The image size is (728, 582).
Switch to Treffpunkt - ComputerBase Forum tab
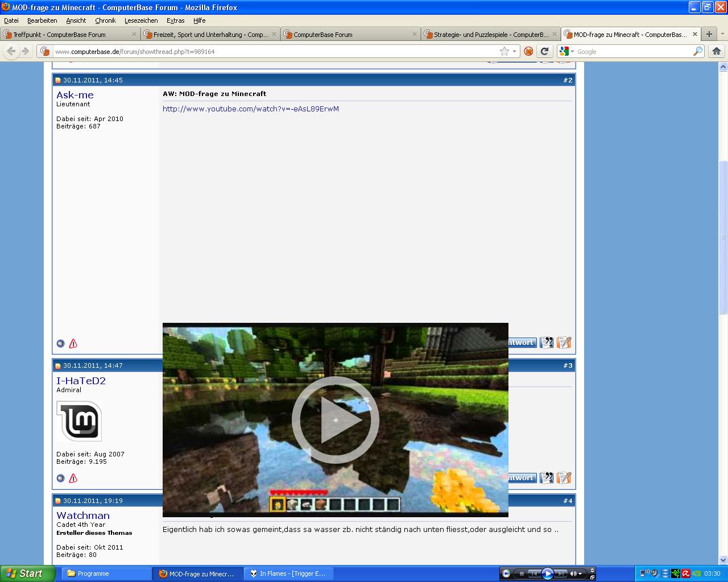click(x=70, y=34)
